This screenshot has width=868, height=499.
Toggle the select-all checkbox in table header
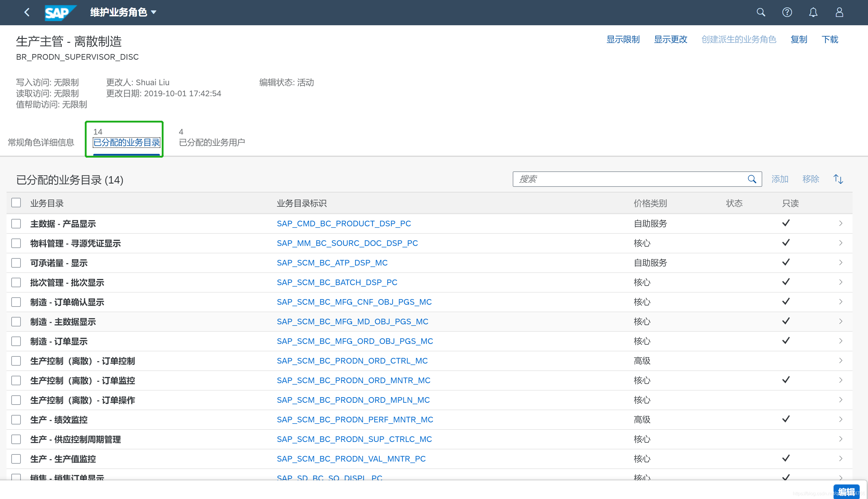pos(16,203)
